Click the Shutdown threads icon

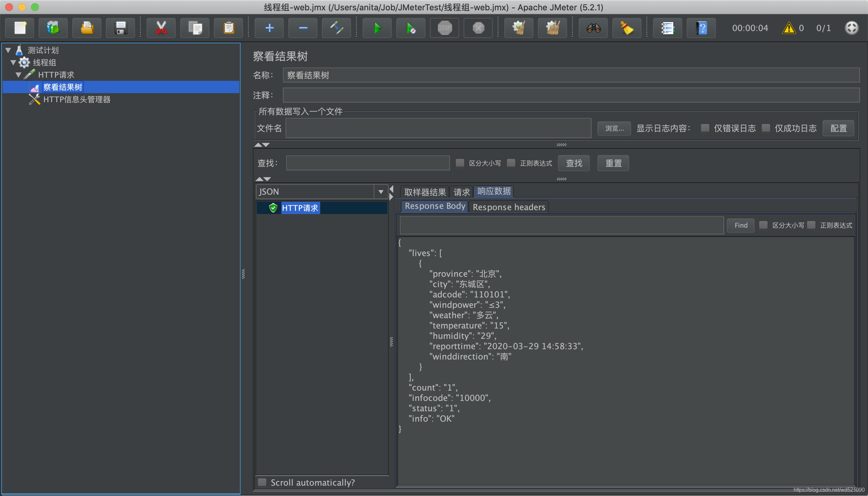point(478,28)
